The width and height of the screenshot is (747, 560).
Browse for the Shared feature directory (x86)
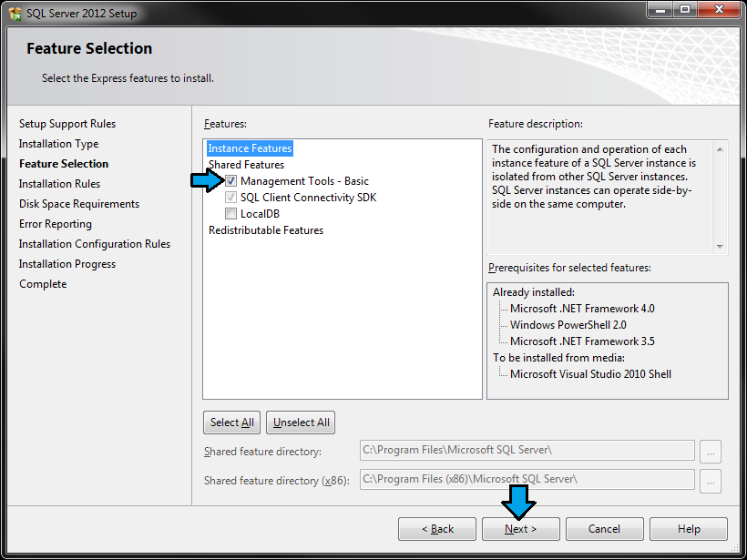711,482
